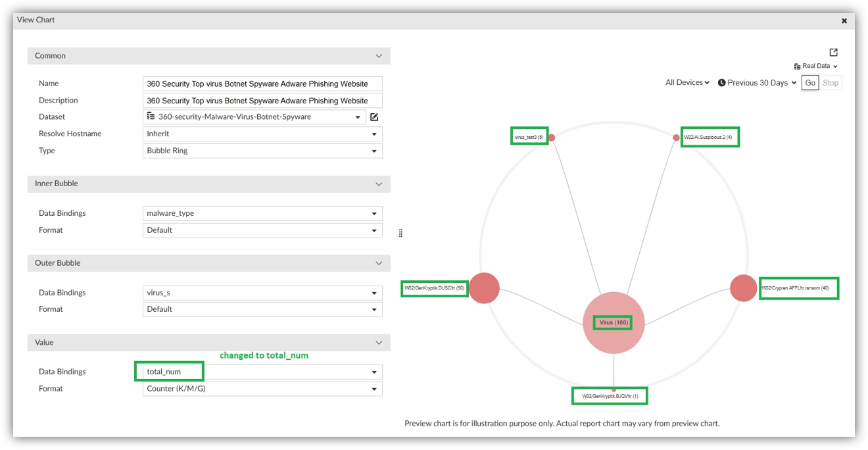868x450 pixels.
Task: Open Outer Bubble Data Bindings virus_s dropdown
Action: [x=262, y=293]
